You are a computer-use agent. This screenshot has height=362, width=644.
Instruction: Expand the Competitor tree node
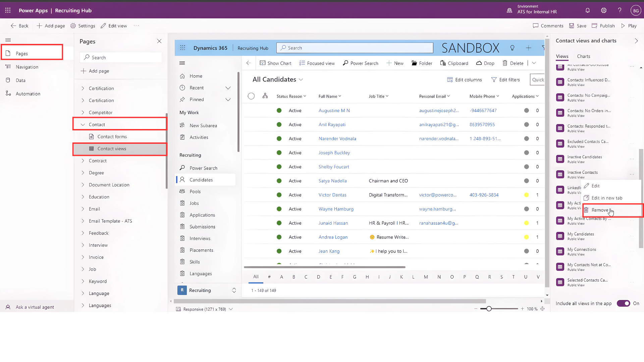click(83, 113)
